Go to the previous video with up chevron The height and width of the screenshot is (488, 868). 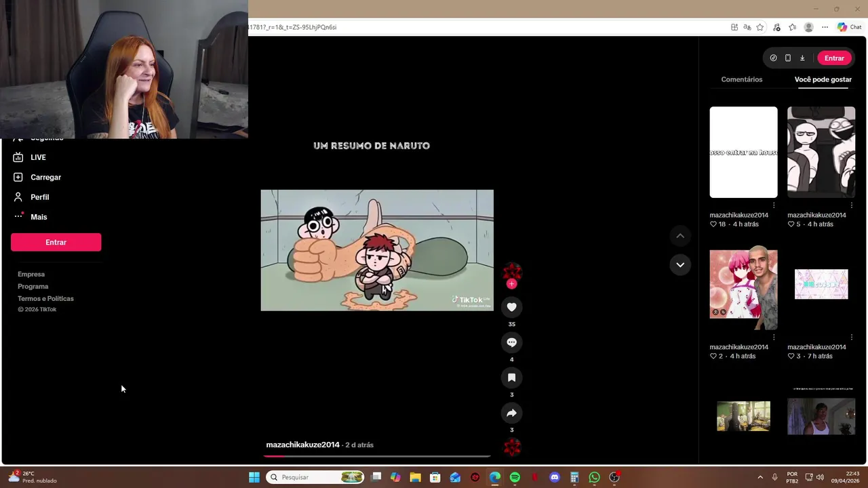tap(680, 235)
